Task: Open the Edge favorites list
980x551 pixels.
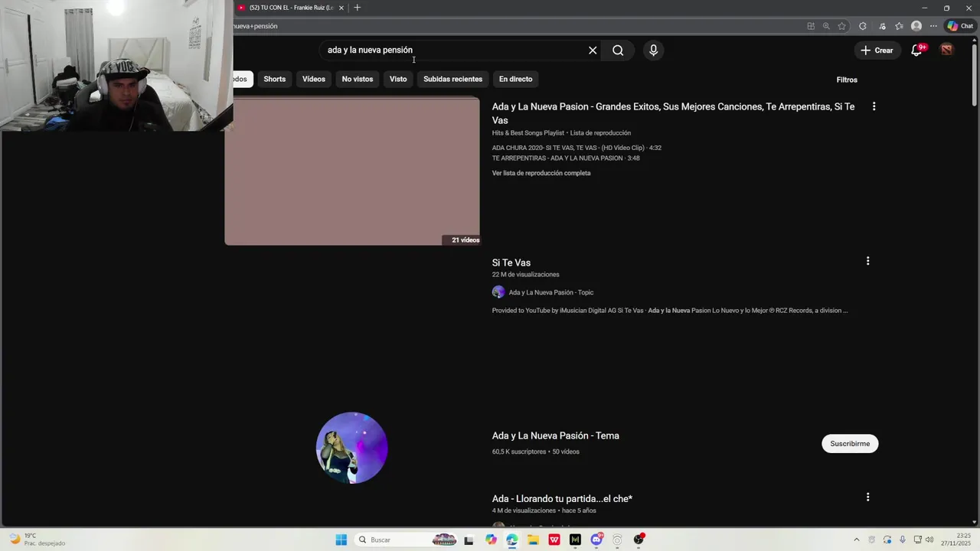Action: point(899,26)
